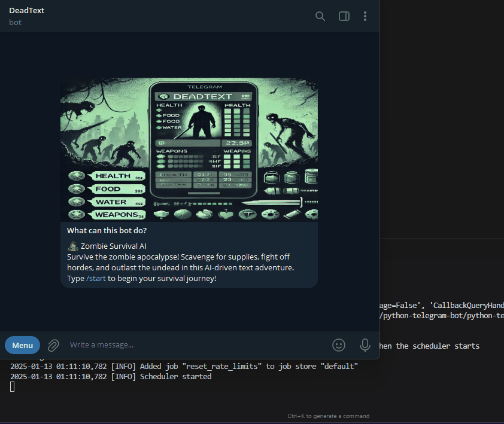Click the "CallbackQueryHand" text in the terminal
This screenshot has width=504, height=424.
click(x=469, y=305)
